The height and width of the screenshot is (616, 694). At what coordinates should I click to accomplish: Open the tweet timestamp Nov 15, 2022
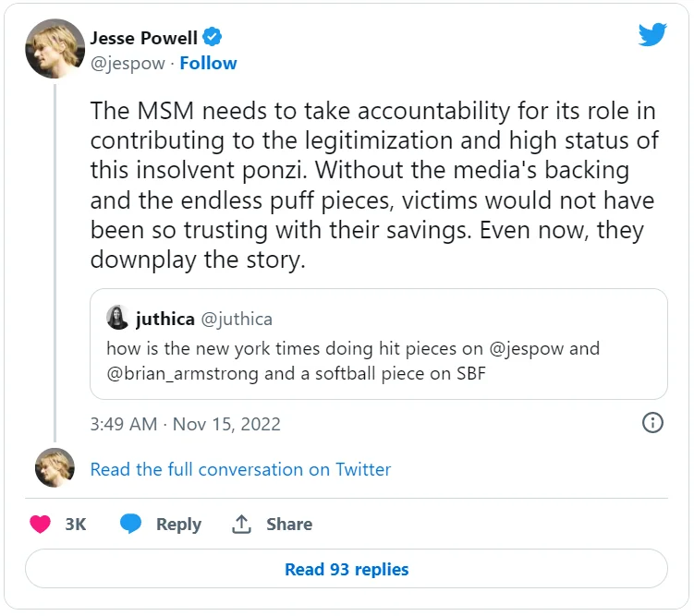[185, 424]
